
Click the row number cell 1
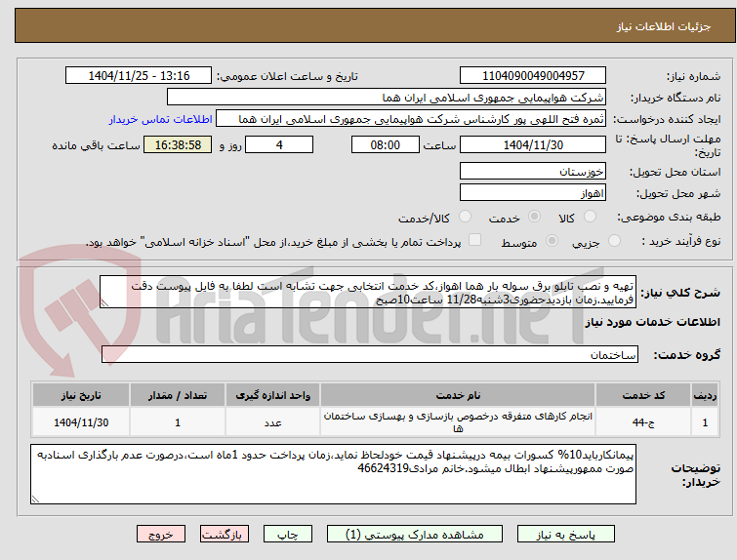705,422
